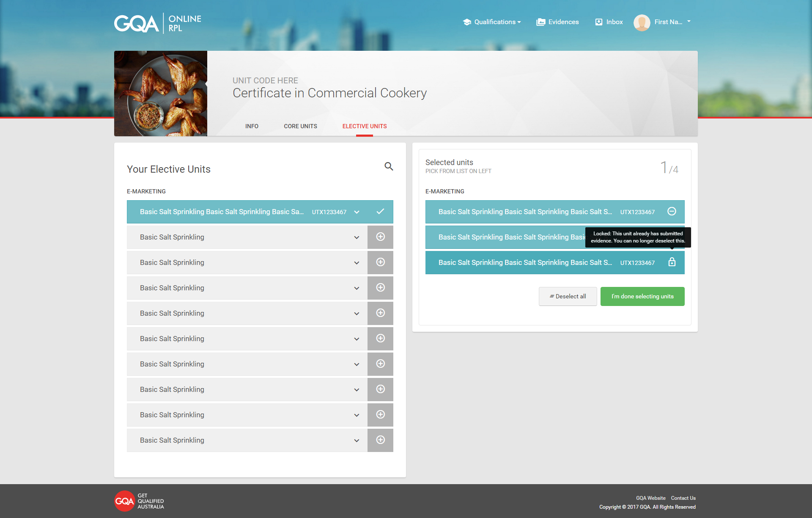This screenshot has width=812, height=518.
Task: Untick the checkmark on selected UTX1233467 unit
Action: 380,212
